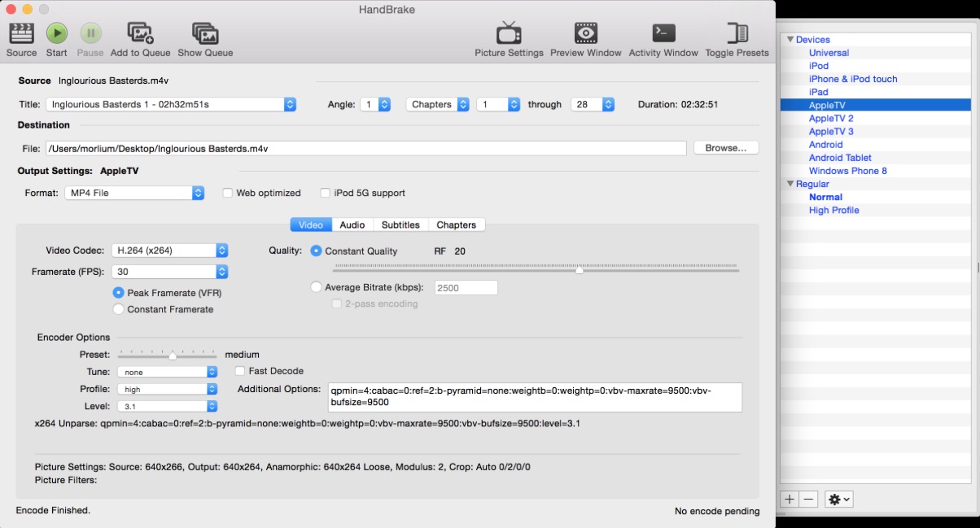
Task: Open the Chapters range type dropdown
Action: [437, 104]
